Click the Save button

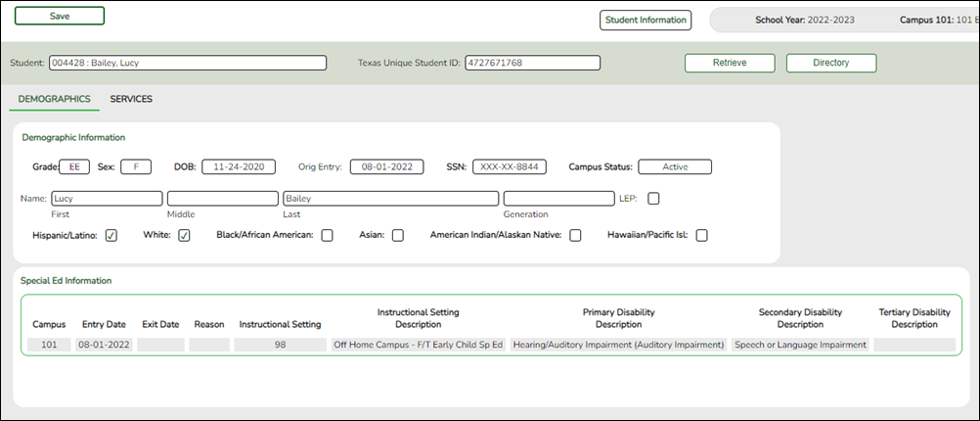pyautogui.click(x=60, y=17)
